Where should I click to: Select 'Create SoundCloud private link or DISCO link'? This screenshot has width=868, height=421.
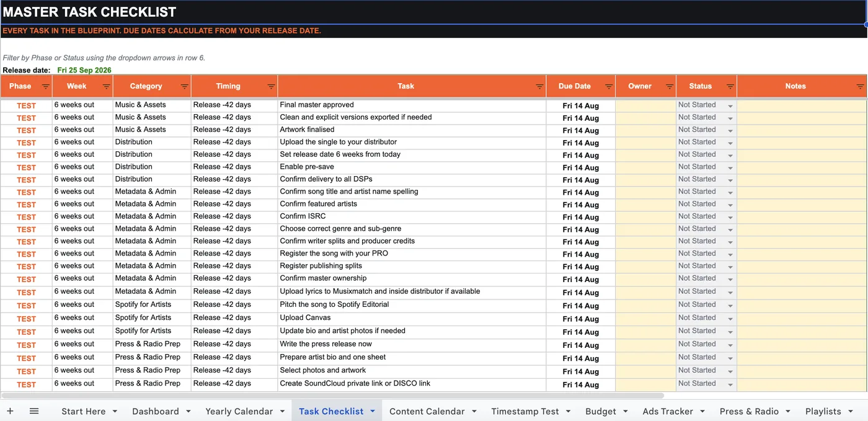(412, 384)
